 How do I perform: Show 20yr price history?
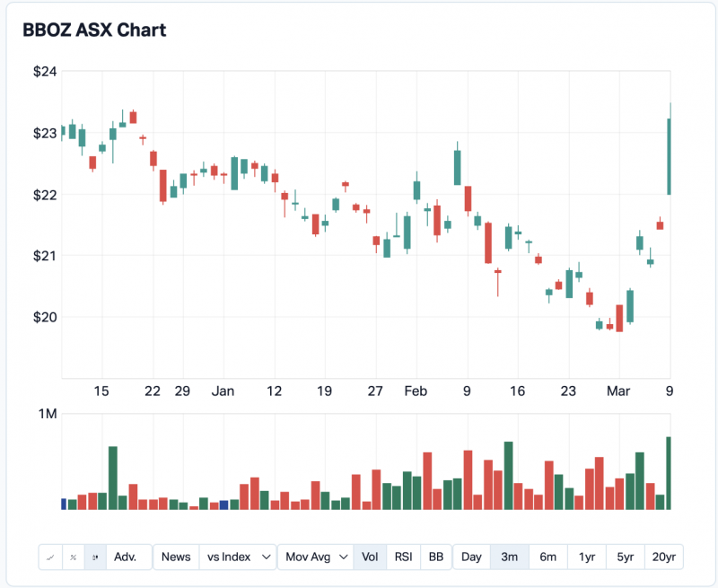click(664, 557)
